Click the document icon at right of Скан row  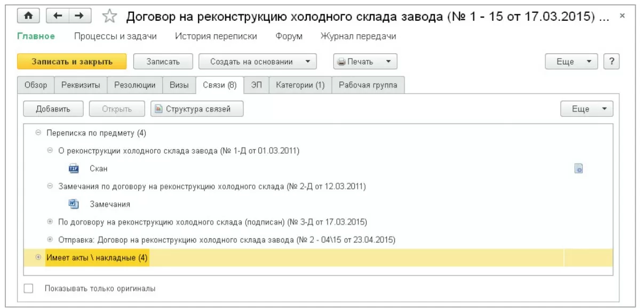click(578, 168)
